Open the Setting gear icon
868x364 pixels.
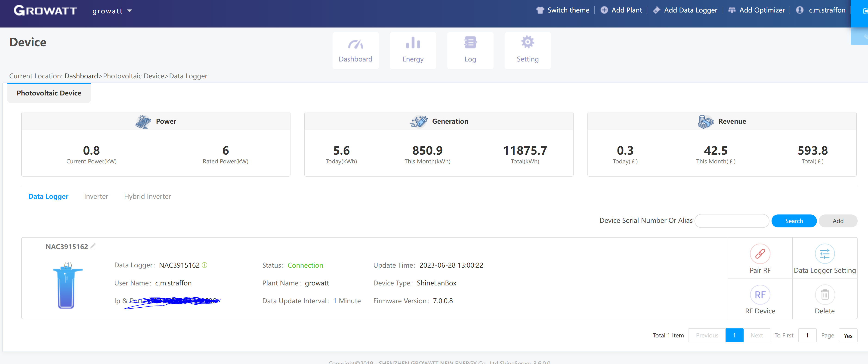coord(528,50)
